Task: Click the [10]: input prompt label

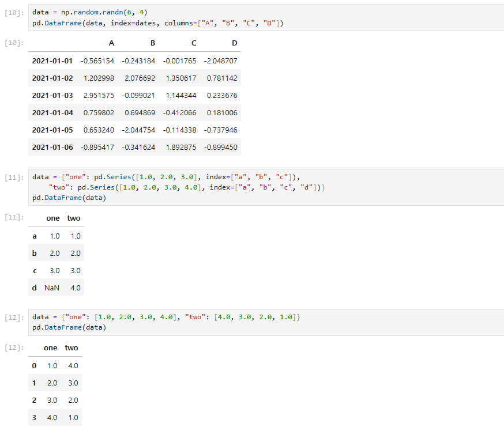Action: 14,13
